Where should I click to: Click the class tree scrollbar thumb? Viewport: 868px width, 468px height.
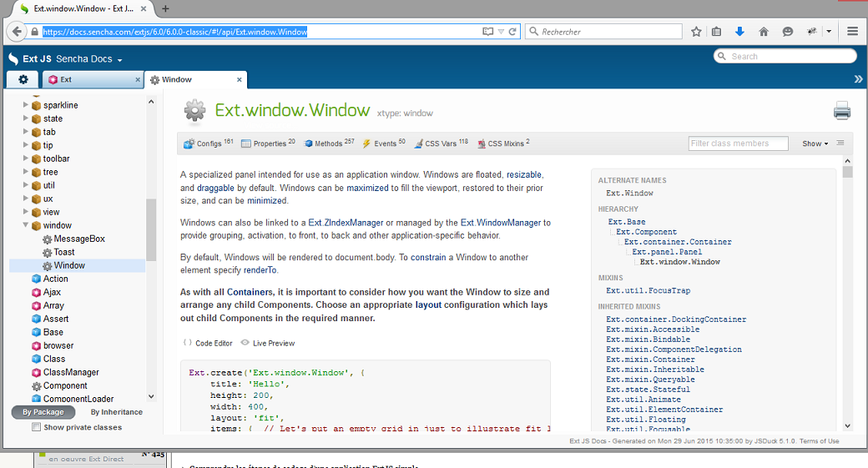pyautogui.click(x=151, y=229)
